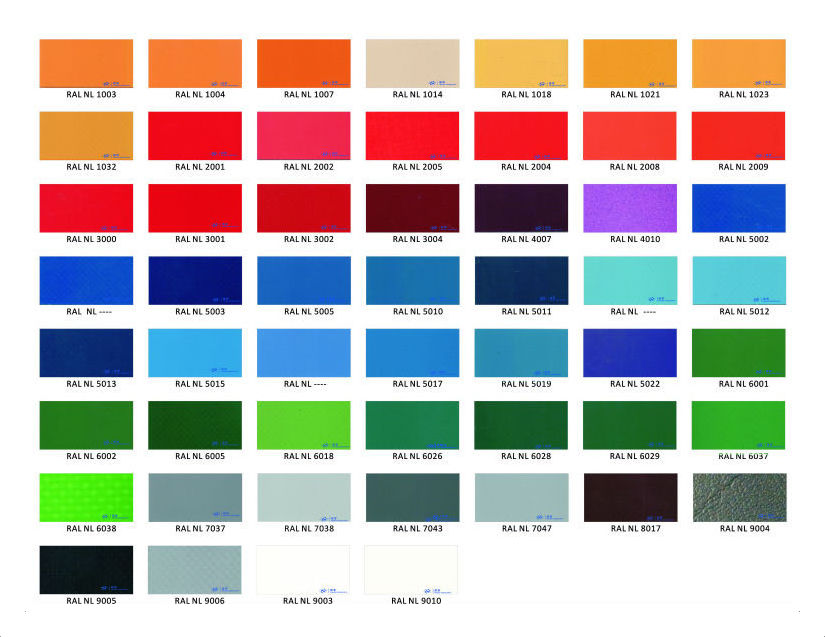Pick the RAL NL 4007 dark violet swatch

[521, 208]
